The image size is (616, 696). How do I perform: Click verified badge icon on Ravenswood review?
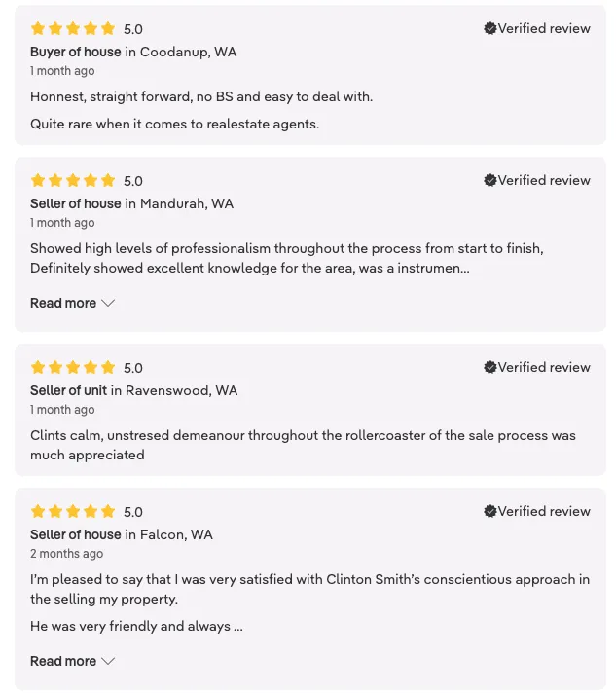point(490,368)
